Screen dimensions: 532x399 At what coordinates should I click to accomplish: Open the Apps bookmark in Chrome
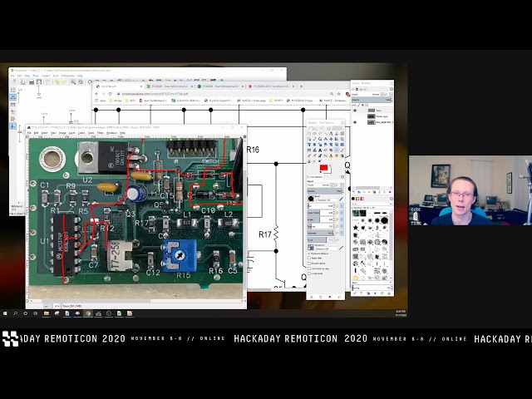(x=100, y=101)
